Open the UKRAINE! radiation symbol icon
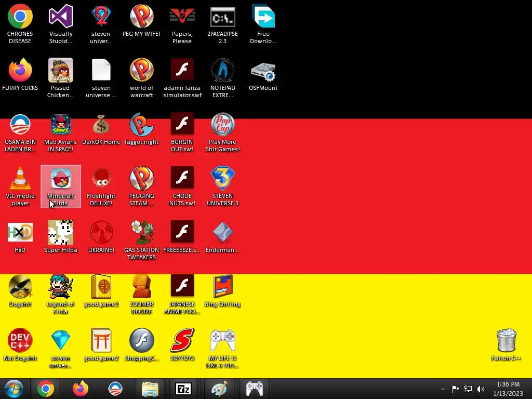This screenshot has height=399, width=532. [x=101, y=232]
